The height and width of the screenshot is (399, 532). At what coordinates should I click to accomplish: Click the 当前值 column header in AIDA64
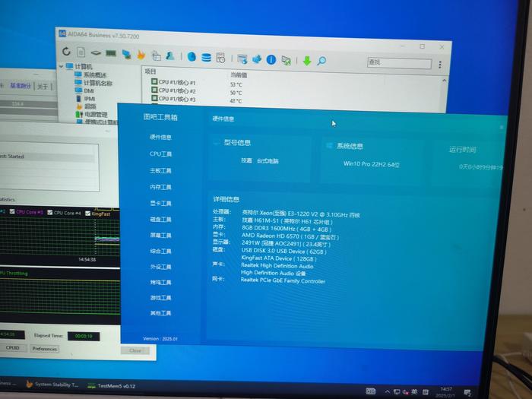click(239, 75)
